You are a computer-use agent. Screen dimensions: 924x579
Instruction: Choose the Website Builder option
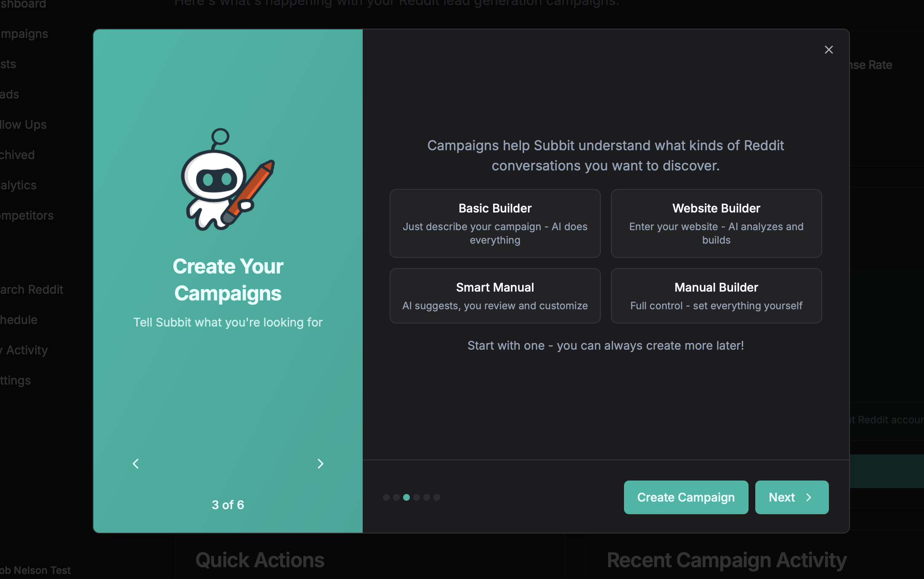tap(716, 223)
